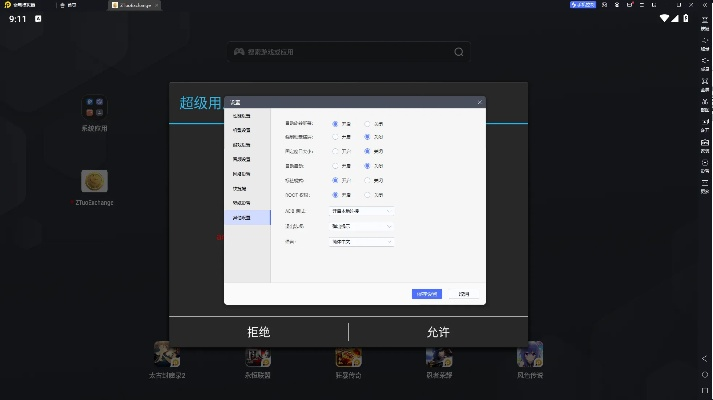This screenshot has height=400, width=713.
Task: Select the enable radio in second settings row
Action: [335, 137]
